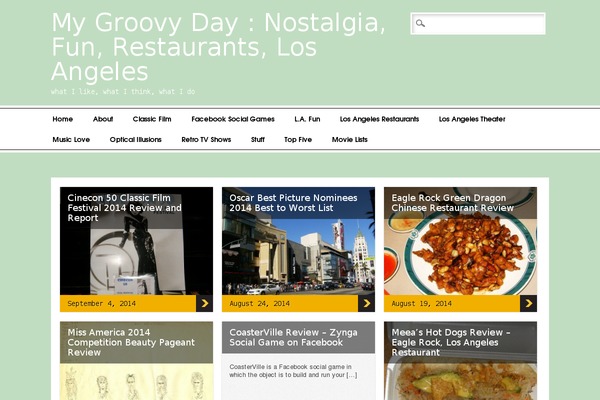Click the August 24, 2014 date bar

click(290, 303)
